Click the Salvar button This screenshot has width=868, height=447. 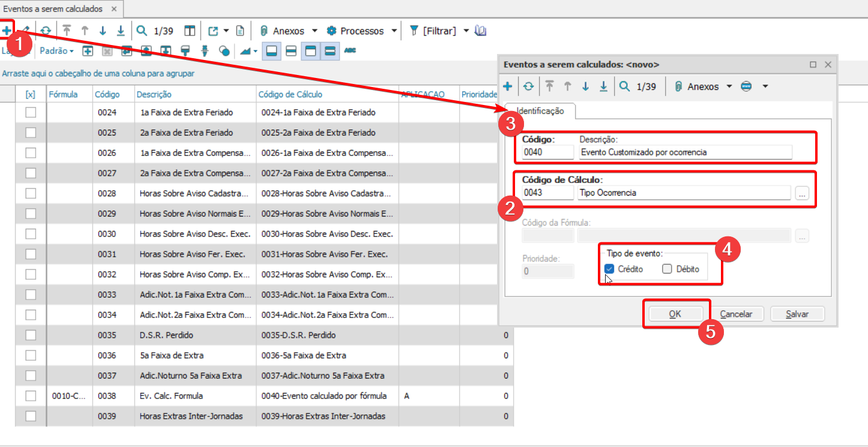click(x=797, y=314)
